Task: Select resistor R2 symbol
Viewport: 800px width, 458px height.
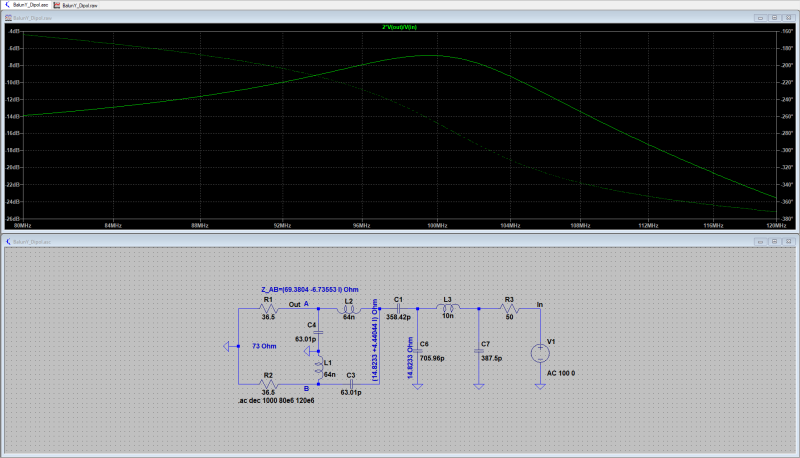Action: point(268,384)
